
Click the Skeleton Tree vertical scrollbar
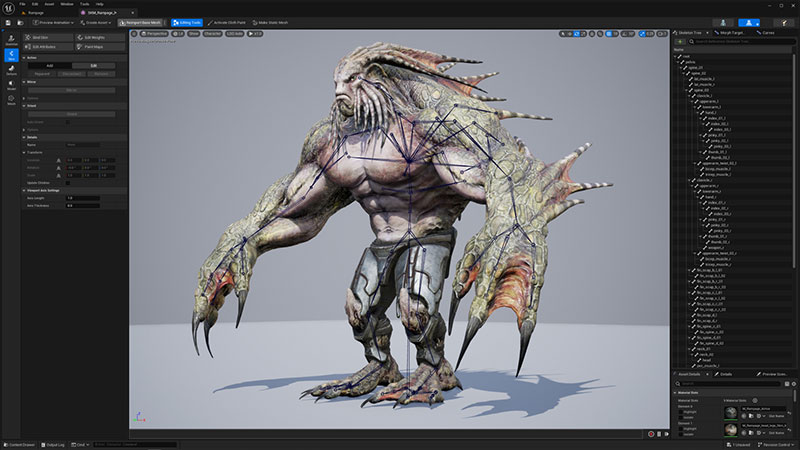pyautogui.click(x=794, y=160)
